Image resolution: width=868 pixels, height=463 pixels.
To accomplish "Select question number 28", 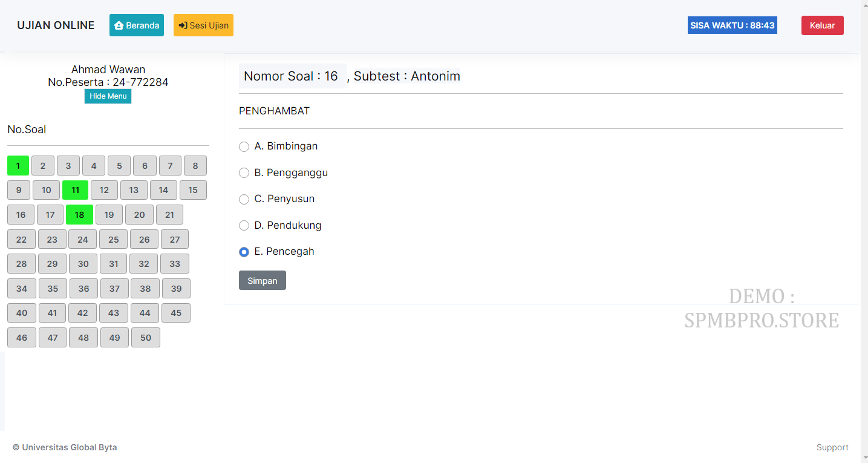I will (22, 264).
